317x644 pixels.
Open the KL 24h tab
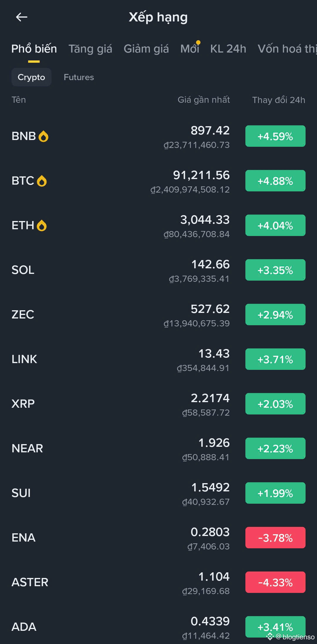pyautogui.click(x=228, y=49)
